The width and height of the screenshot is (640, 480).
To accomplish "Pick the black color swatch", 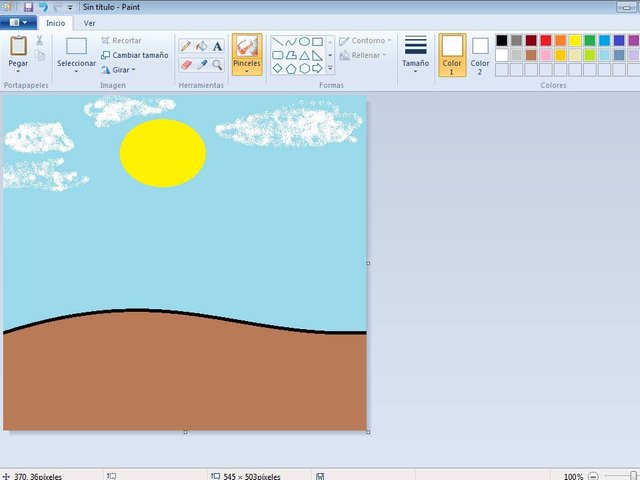I will tap(502, 40).
